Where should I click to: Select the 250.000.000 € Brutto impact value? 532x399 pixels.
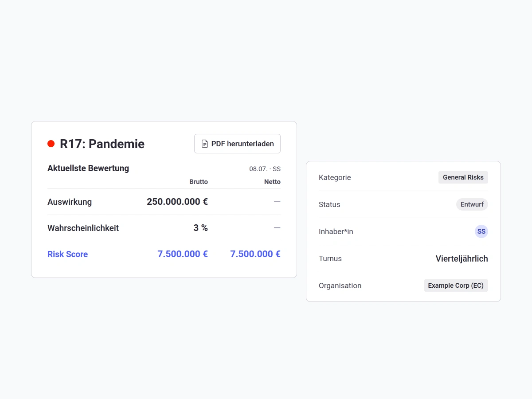(177, 202)
